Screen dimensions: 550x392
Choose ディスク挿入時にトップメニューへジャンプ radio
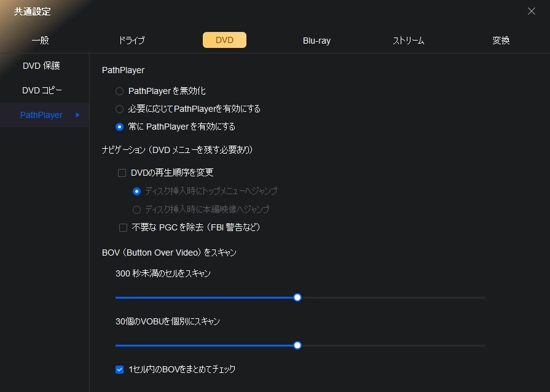137,192
